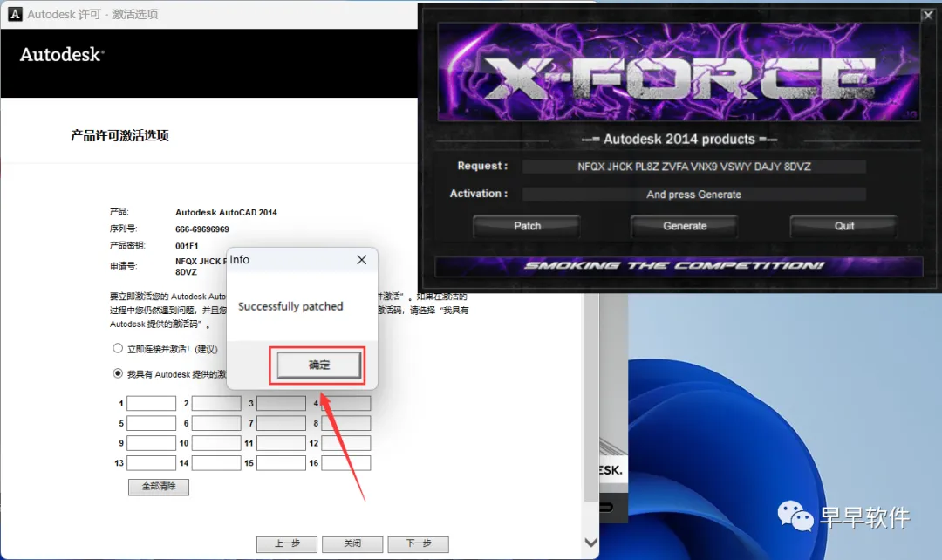Click the Autodesk logo in black header
The width and height of the screenshot is (942, 560).
63,55
